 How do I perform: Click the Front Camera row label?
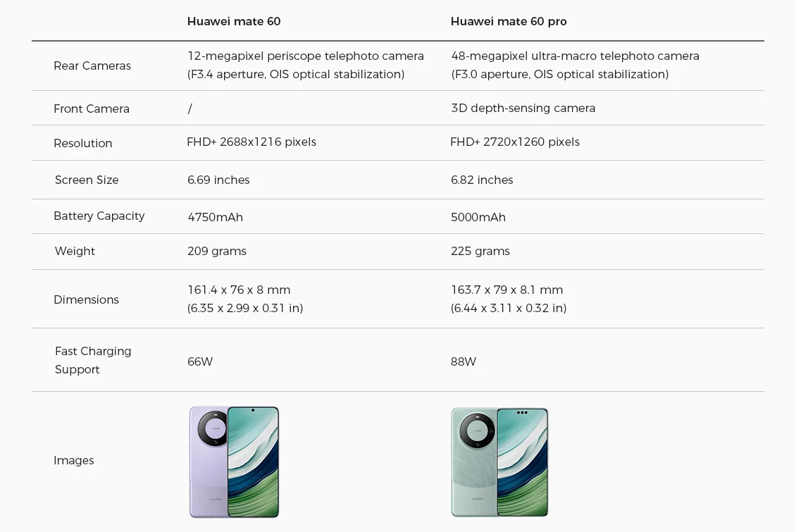coord(92,109)
